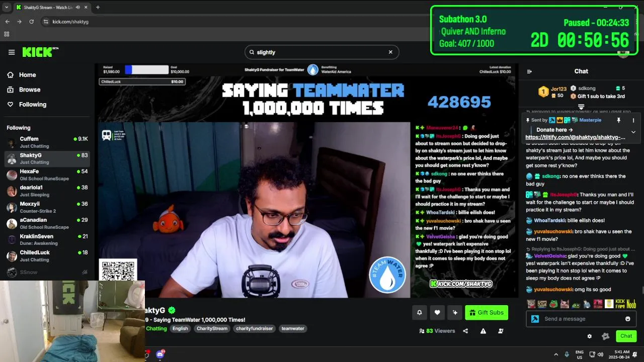Click the user icon beside the report icon

(x=501, y=331)
